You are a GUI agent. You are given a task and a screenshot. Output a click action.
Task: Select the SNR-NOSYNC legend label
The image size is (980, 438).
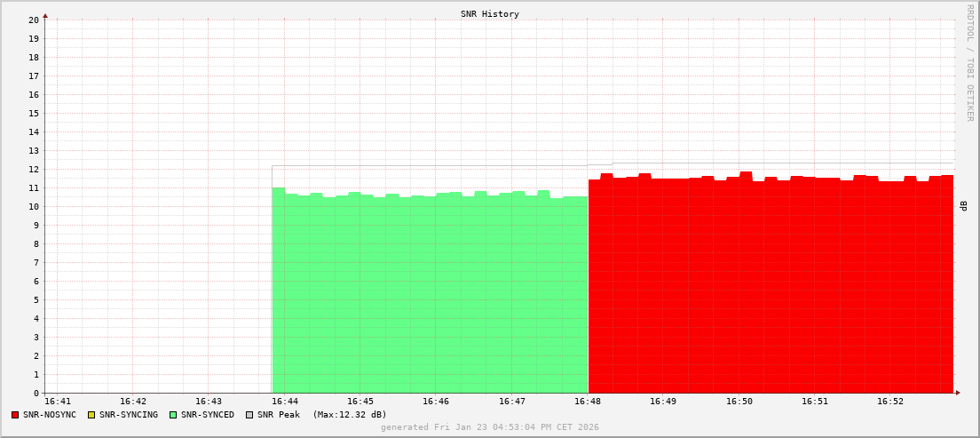(50, 415)
